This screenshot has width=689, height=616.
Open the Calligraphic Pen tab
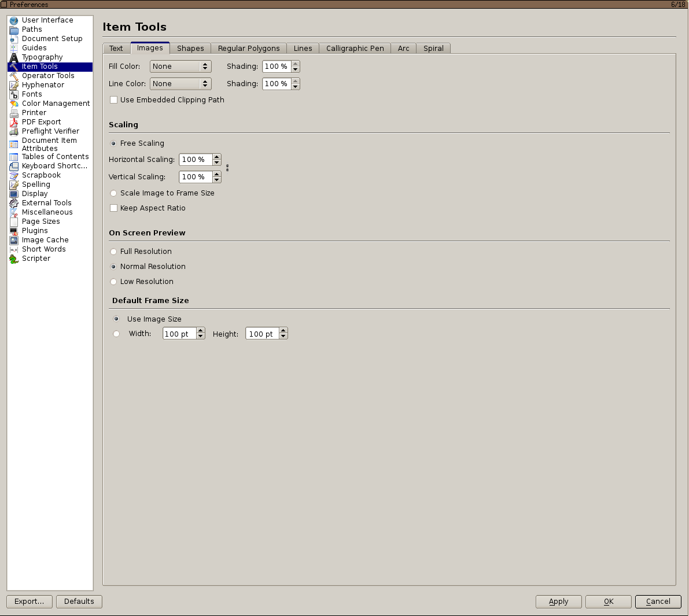tap(355, 49)
